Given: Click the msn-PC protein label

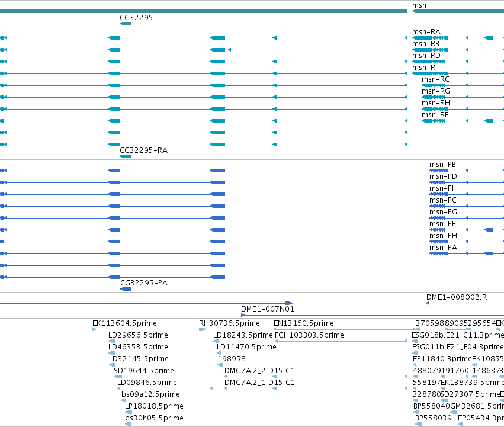Looking at the screenshot, I should click(442, 200).
